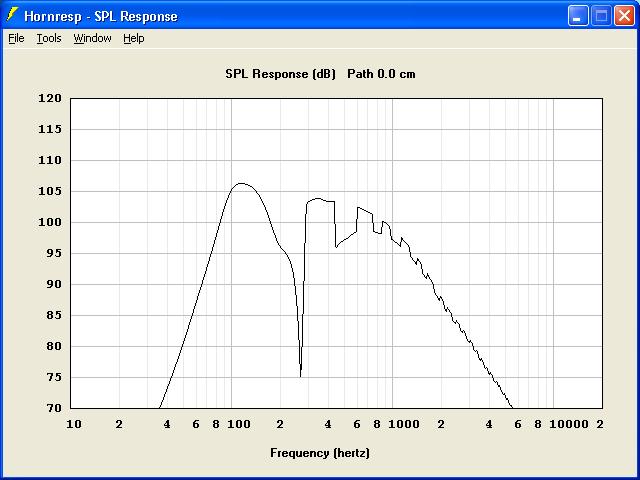Close the Hornresp SPL Response window
This screenshot has height=480, width=640.
click(x=624, y=16)
